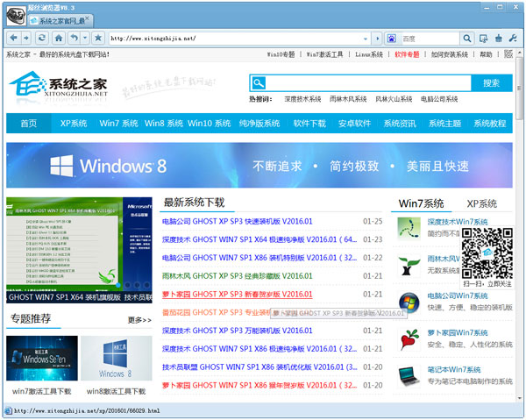Go back with the browser back arrow
526x420 pixels.
tap(14, 38)
